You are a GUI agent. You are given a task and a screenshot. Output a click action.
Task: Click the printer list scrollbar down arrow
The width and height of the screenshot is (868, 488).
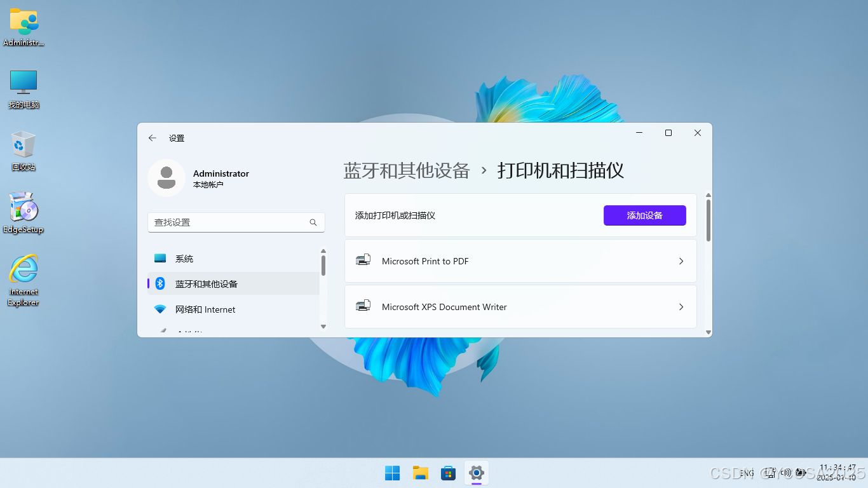709,332
